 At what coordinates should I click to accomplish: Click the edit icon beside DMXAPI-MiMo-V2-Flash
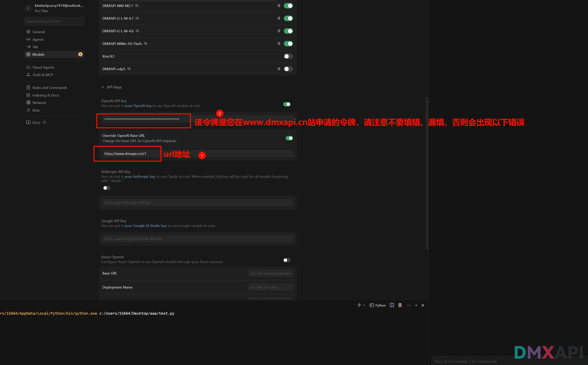(x=145, y=44)
